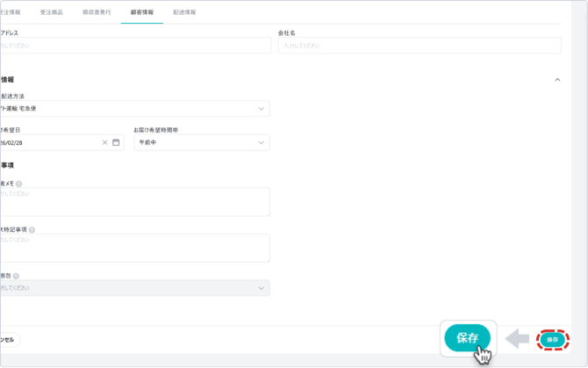Click inside the メモ text area
The height and width of the screenshot is (368, 588).
134,202
